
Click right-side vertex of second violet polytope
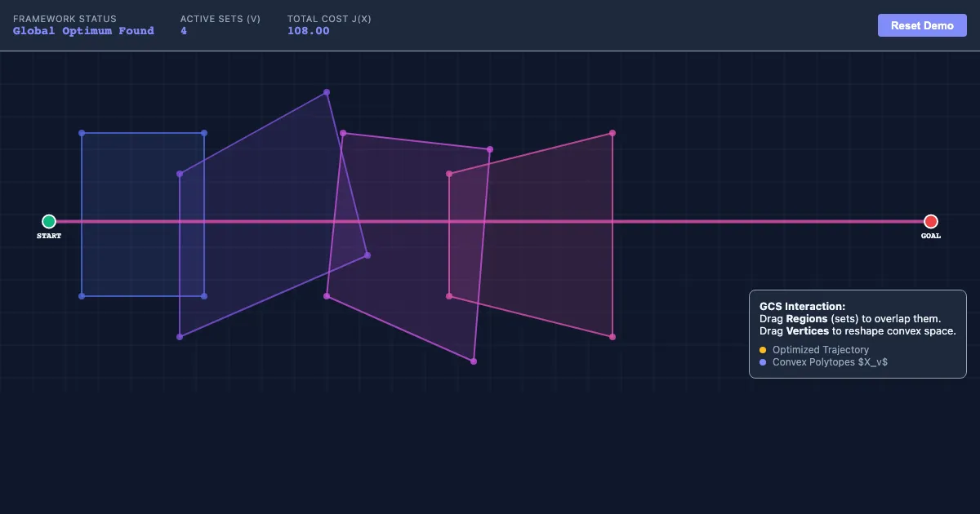point(367,255)
